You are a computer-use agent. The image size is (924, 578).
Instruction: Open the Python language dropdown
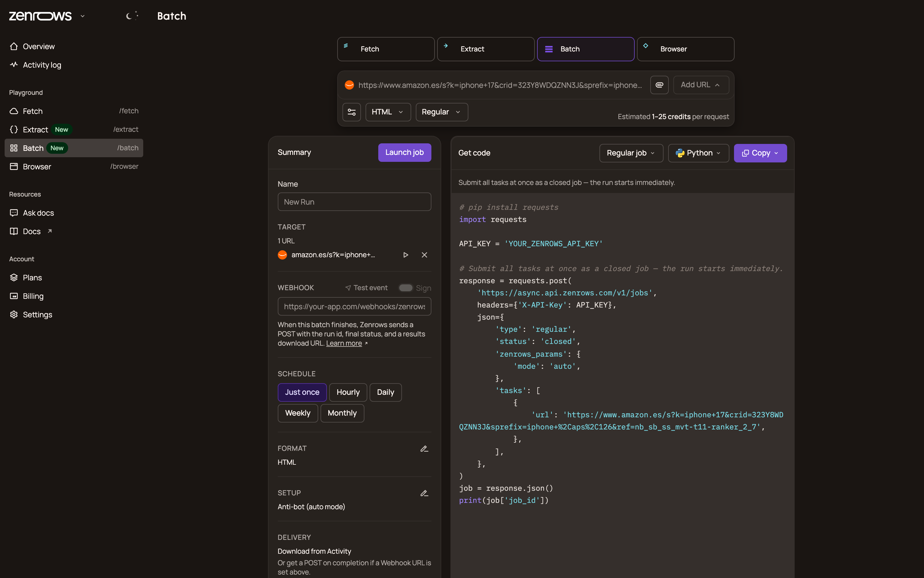[x=698, y=153]
